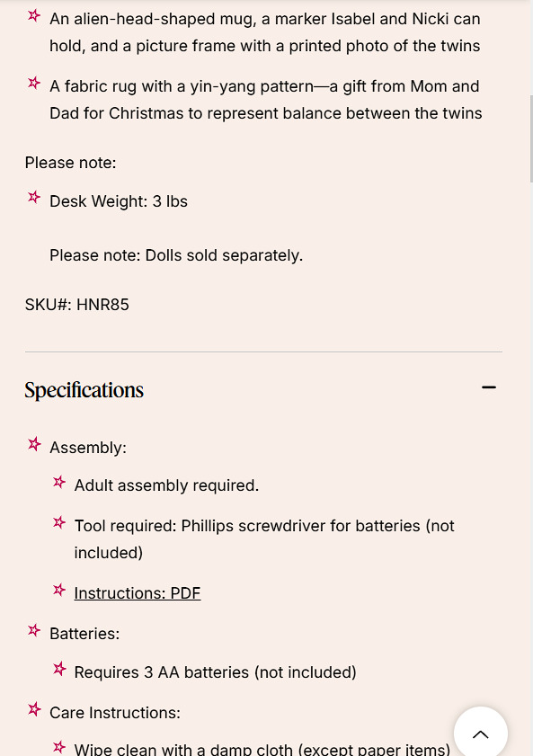Click the Specifications heading
Image resolution: width=533 pixels, height=756 pixels.
pyautogui.click(x=84, y=389)
